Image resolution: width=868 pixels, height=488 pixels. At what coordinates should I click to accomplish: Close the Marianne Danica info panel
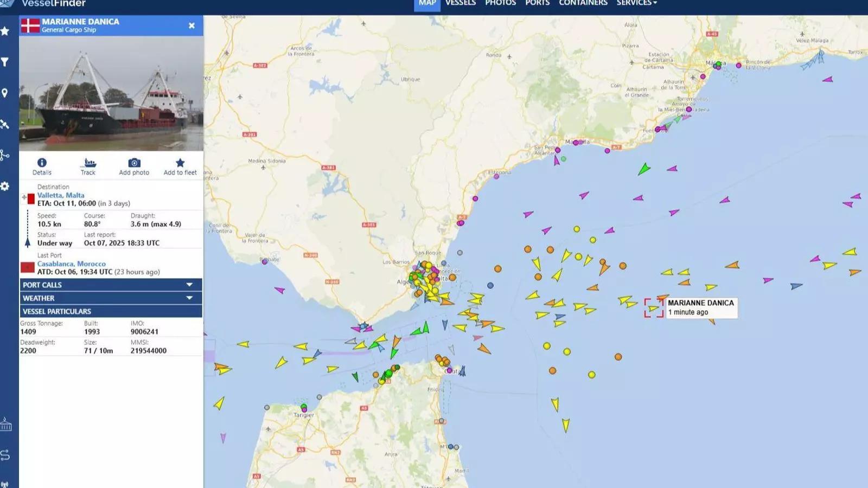192,25
